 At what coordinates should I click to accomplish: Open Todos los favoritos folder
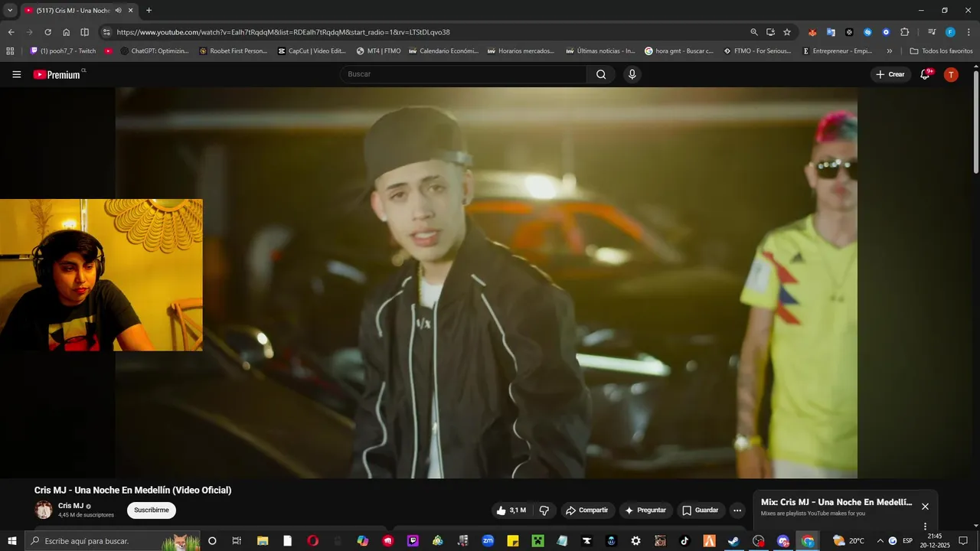point(941,51)
